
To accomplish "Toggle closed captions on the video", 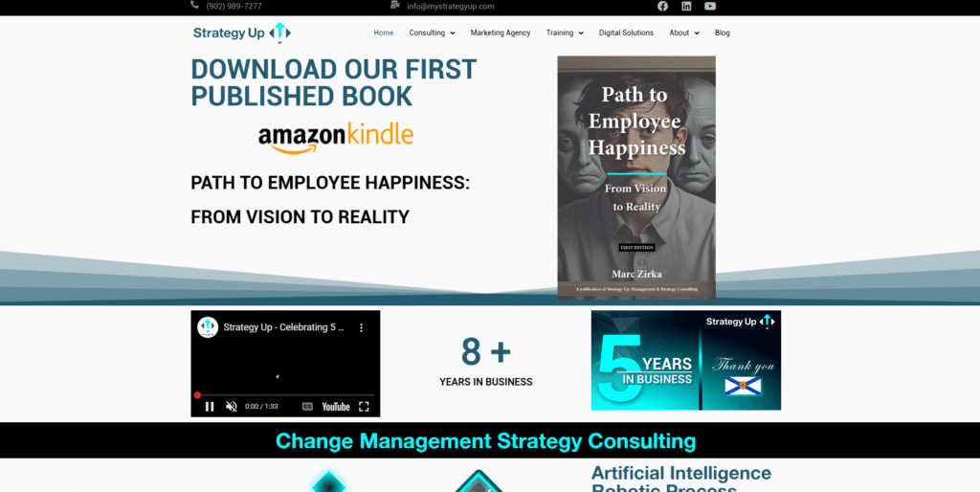I will (307, 406).
